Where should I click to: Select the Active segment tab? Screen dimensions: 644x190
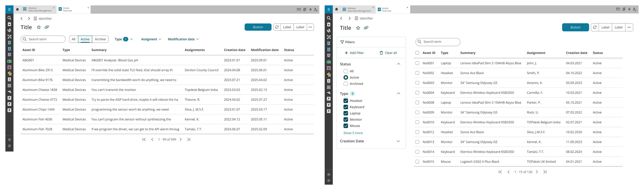tap(85, 39)
